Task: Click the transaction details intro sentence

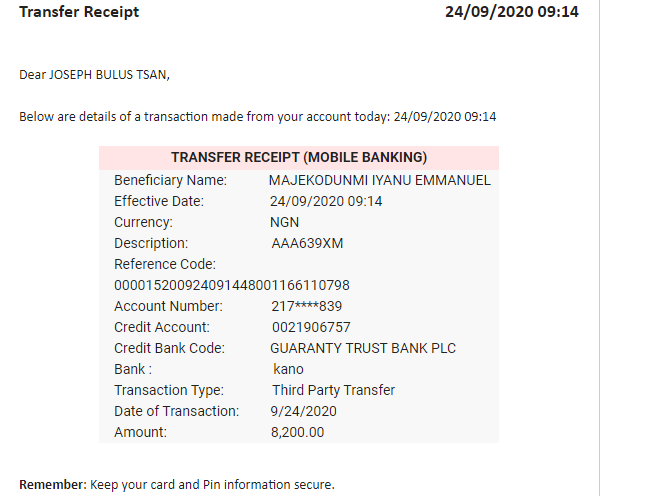Action: click(x=258, y=117)
